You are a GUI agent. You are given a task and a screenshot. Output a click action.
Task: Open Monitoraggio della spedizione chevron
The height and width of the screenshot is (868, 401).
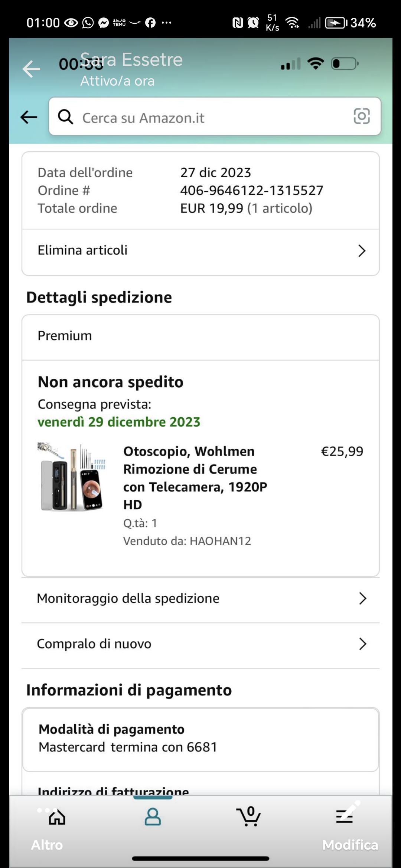[362, 598]
